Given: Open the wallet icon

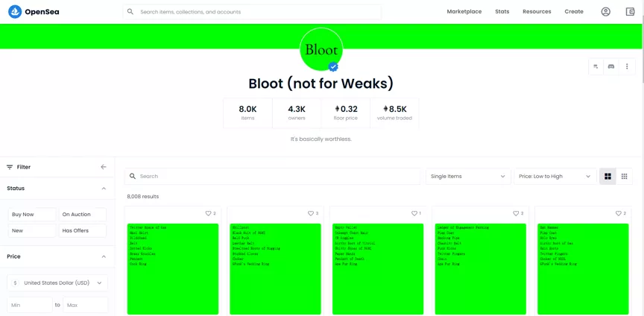Looking at the screenshot, I should pos(630,12).
